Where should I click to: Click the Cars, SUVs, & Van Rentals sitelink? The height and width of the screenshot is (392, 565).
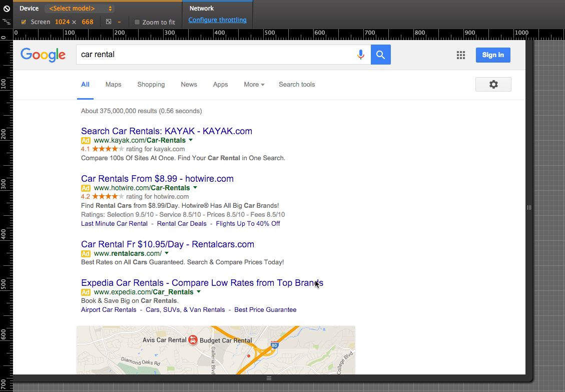point(185,310)
